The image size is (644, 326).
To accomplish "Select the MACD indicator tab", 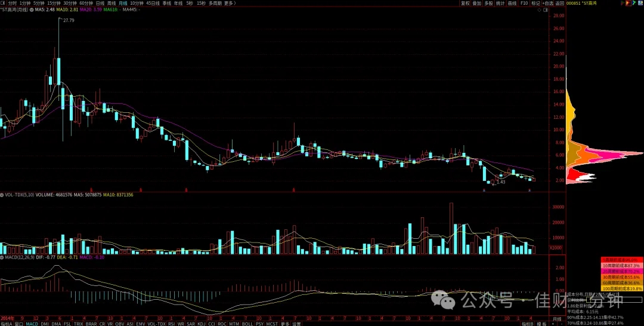I will click(x=32, y=324).
